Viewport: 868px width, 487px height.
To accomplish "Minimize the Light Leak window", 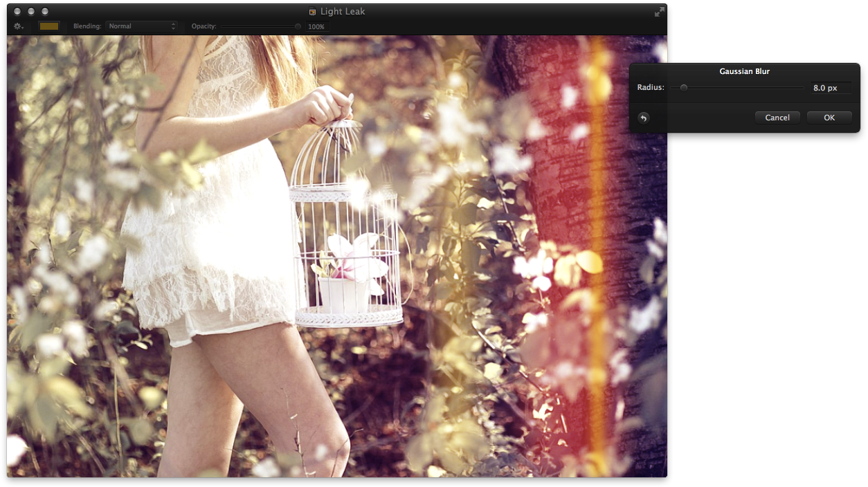I will pyautogui.click(x=30, y=12).
